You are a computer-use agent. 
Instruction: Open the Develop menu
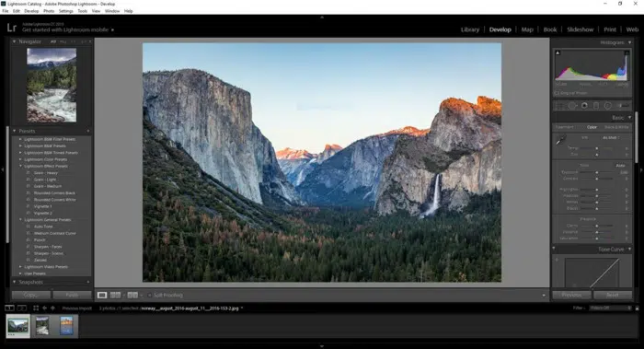pos(31,11)
